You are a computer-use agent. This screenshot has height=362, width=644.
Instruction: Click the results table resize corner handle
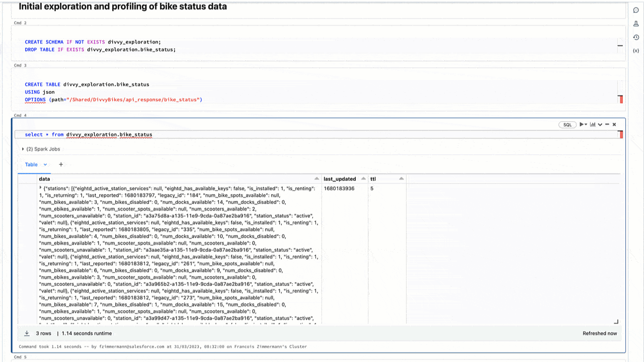616,322
